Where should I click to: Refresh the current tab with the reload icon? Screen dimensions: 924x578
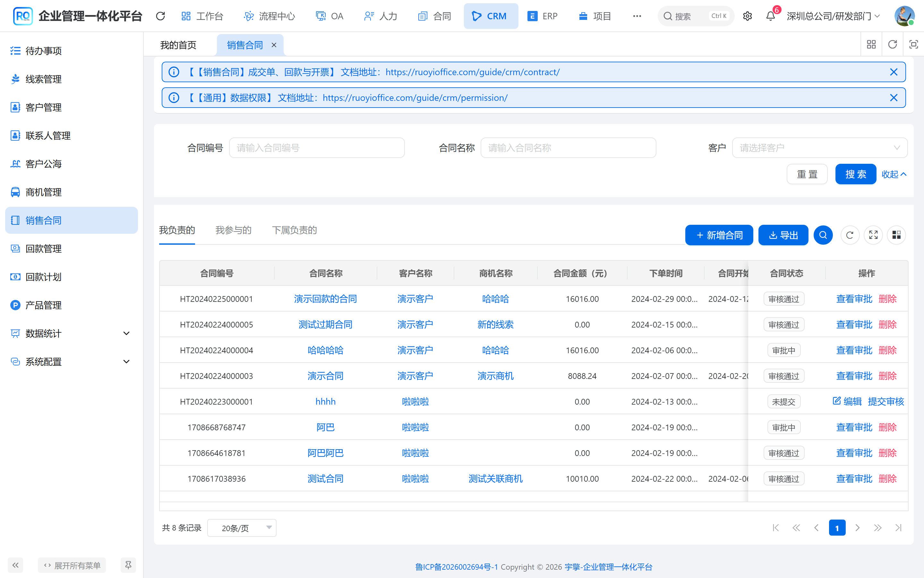tap(892, 44)
